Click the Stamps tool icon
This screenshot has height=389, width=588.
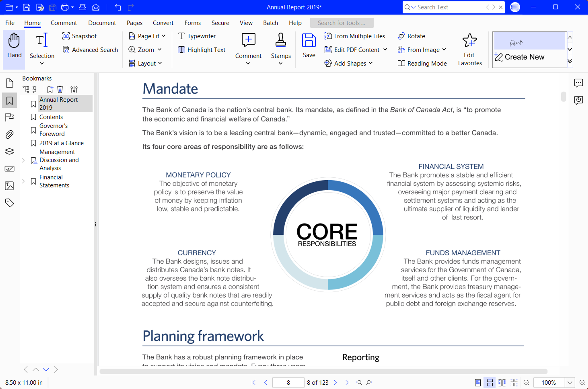tap(281, 40)
